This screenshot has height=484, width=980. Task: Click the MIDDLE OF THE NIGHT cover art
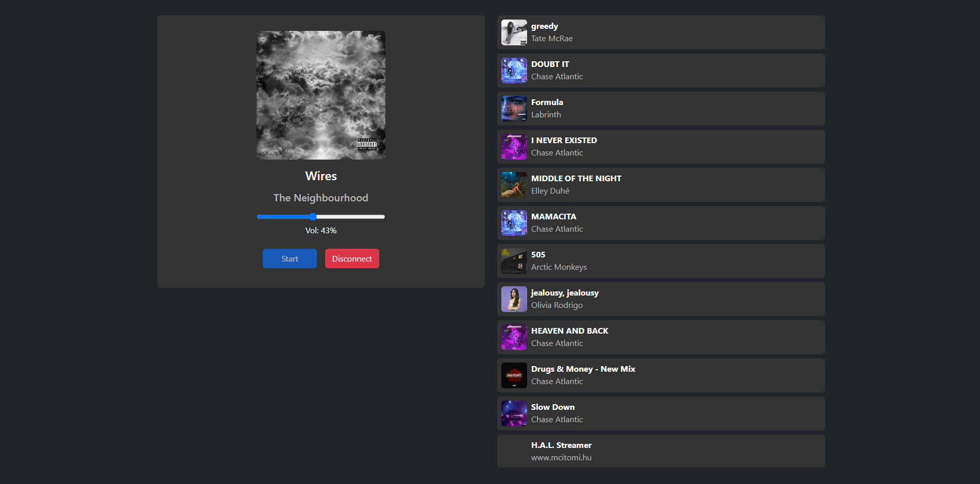(x=514, y=185)
